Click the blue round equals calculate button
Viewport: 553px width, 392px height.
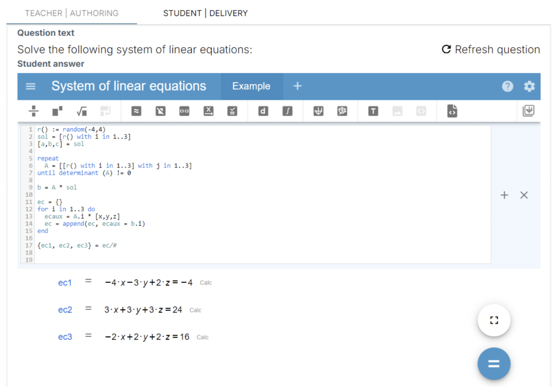click(x=494, y=364)
